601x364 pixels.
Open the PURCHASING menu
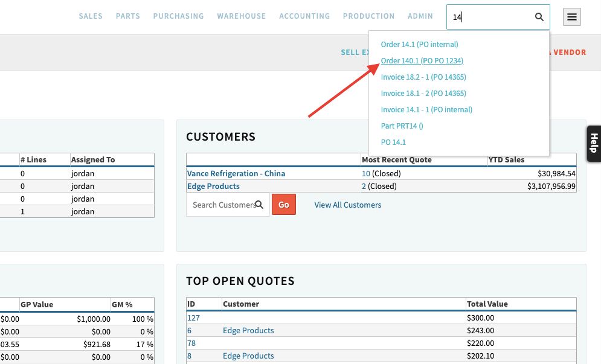(x=178, y=16)
